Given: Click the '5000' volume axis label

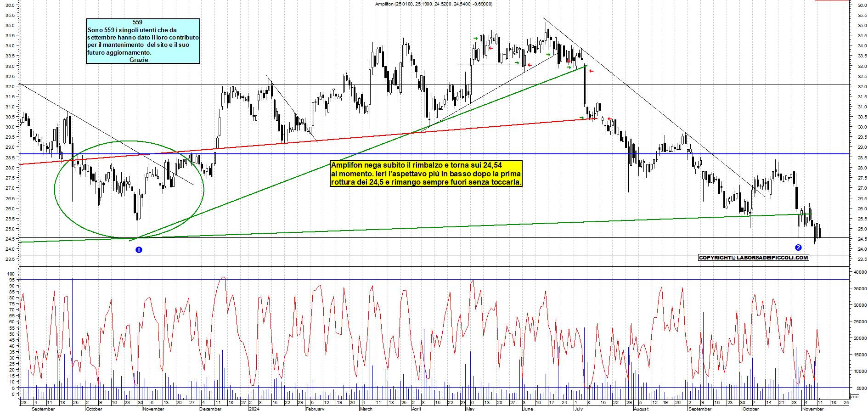Looking at the screenshot, I should click(862, 388).
